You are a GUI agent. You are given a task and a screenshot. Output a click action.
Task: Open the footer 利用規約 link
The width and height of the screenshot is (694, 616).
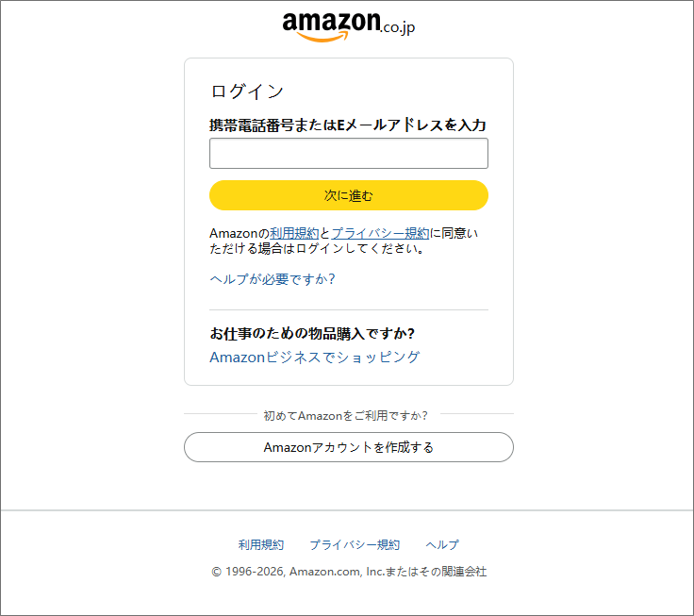[260, 544]
